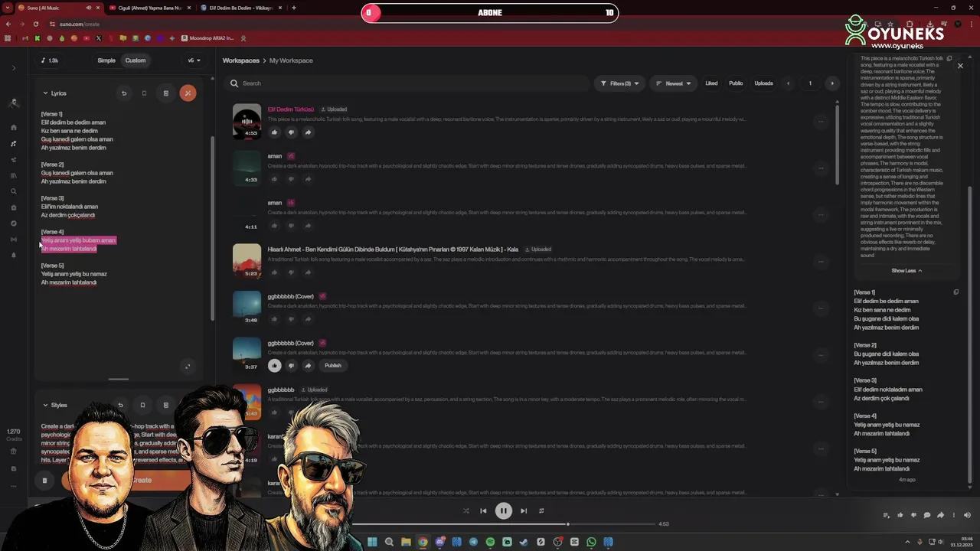Open WhatsApp from the Windows taskbar
The image size is (980, 551).
point(591,542)
